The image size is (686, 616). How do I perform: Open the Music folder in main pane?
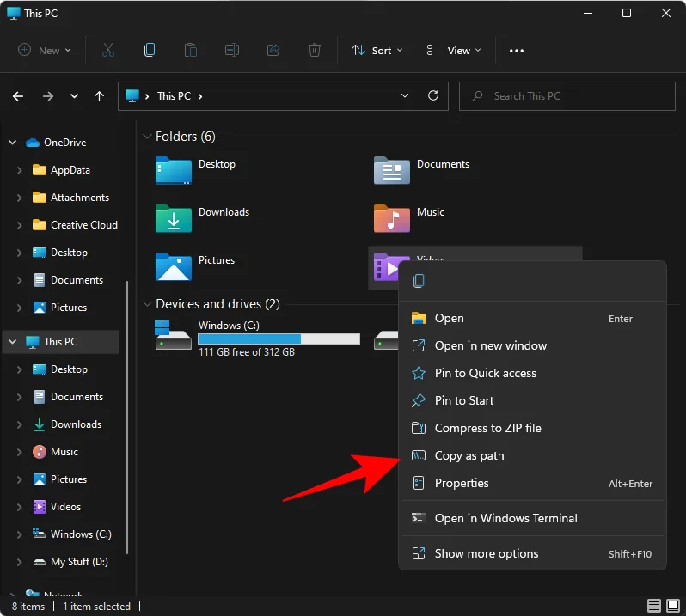392,218
